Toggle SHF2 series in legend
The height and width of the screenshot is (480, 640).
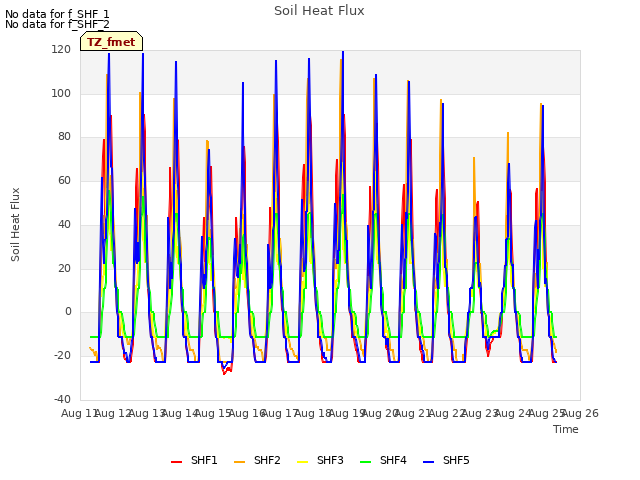point(257,460)
